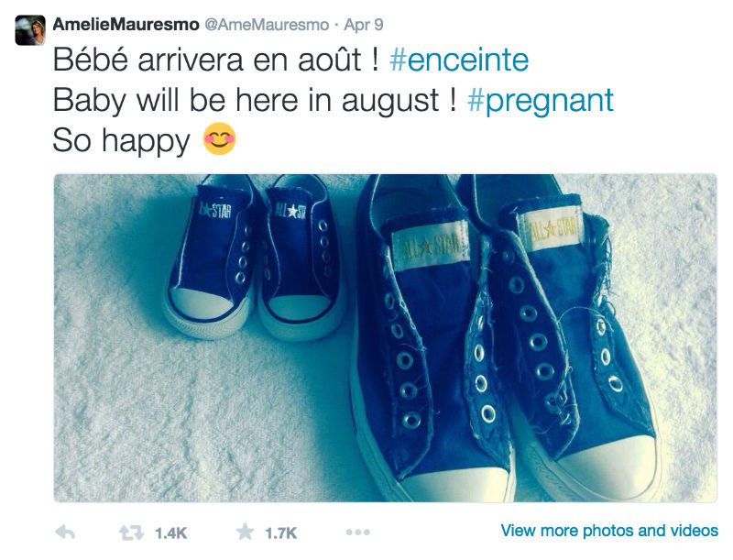
Task: Click the AmelieMauresmo display name
Action: [x=126, y=25]
